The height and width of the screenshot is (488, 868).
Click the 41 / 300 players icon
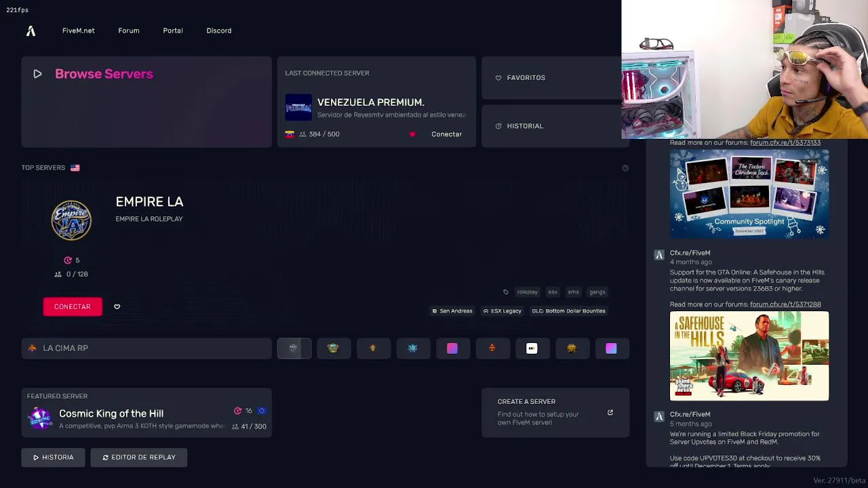pyautogui.click(x=235, y=427)
